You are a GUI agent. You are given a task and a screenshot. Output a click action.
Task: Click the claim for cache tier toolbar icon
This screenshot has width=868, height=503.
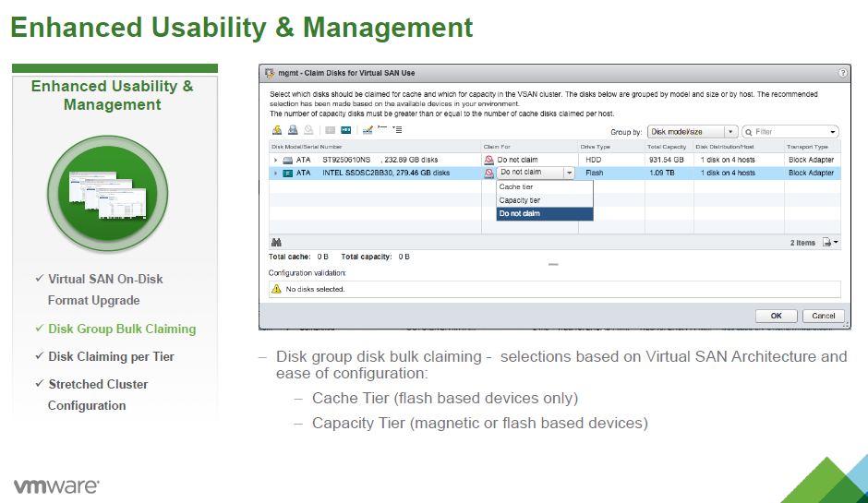(277, 131)
